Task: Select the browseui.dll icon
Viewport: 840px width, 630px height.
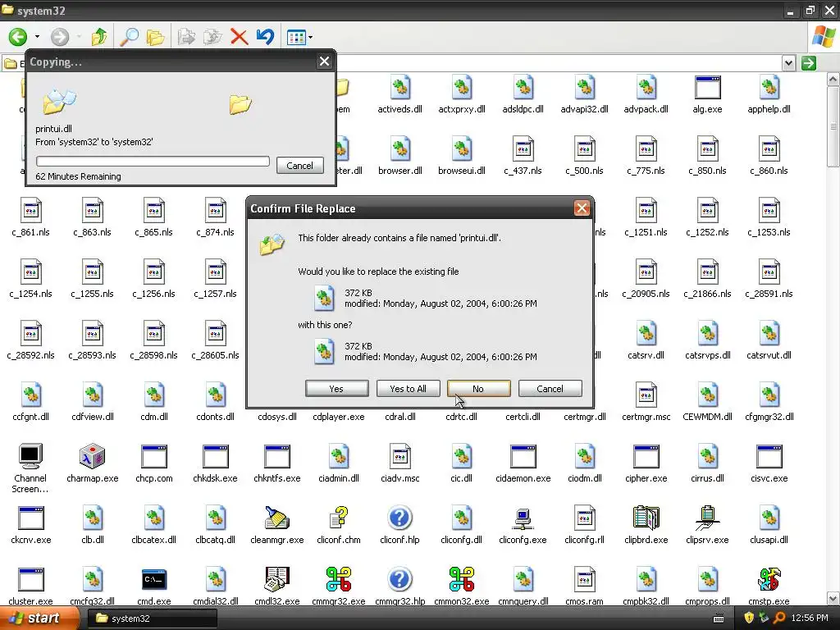Action: coord(461,149)
